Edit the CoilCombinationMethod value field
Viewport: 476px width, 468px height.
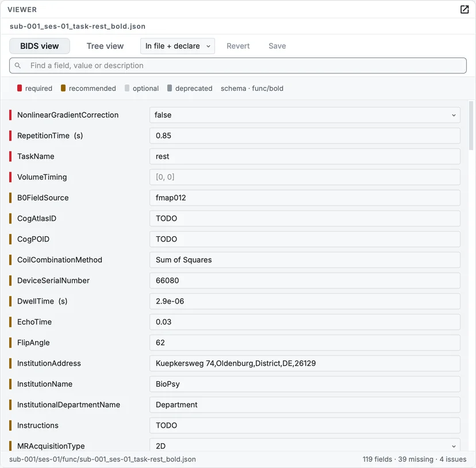click(305, 260)
